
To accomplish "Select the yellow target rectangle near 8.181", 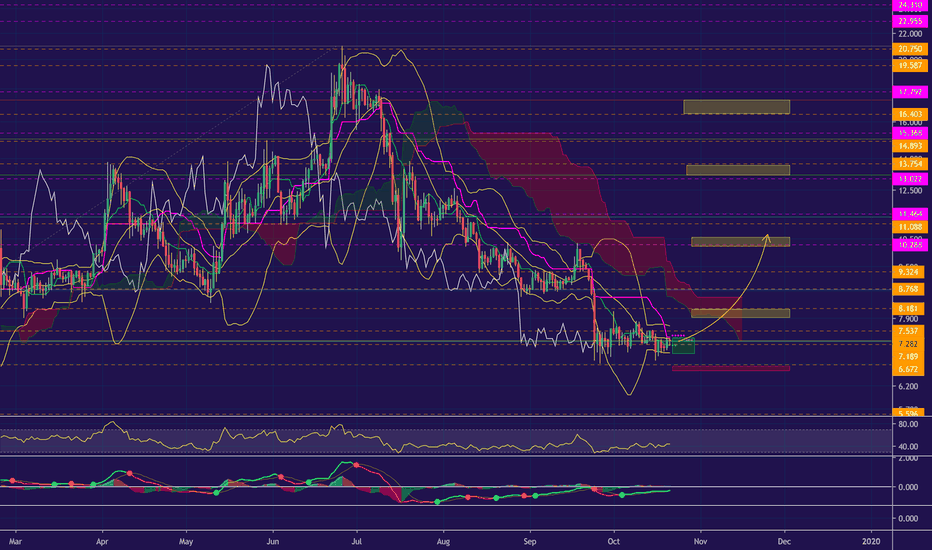I will (740, 313).
